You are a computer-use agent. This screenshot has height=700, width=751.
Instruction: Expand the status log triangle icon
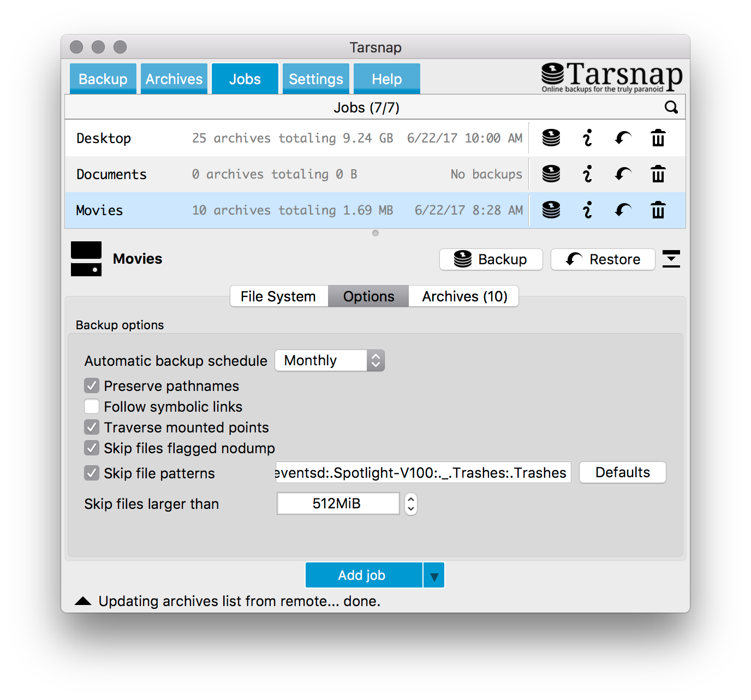83,601
